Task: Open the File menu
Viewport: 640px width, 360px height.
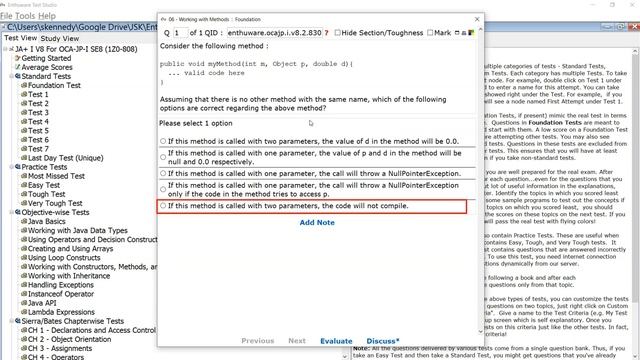Action: pos(6,16)
